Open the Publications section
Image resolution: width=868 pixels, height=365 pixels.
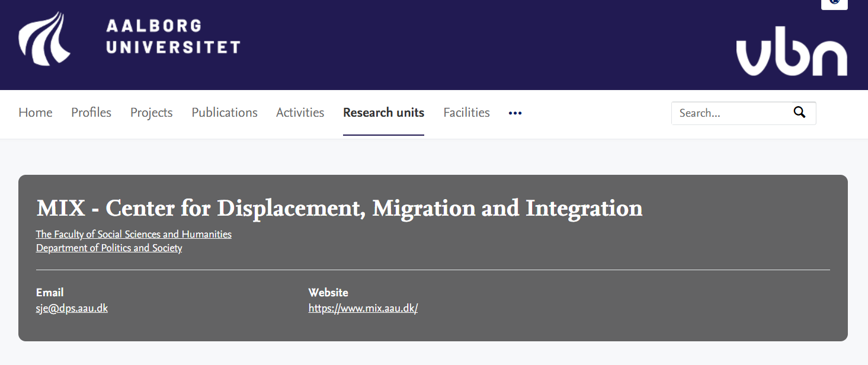point(225,113)
